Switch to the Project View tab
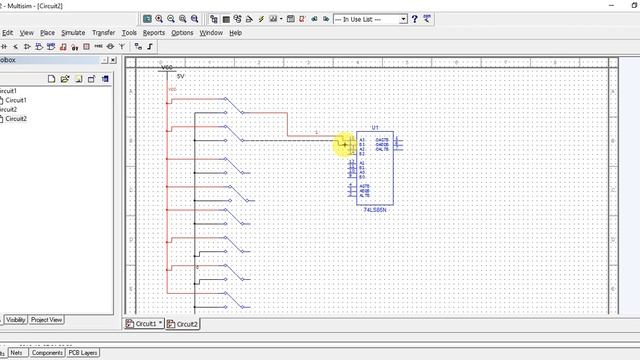This screenshot has height=360, width=640. tap(47, 320)
